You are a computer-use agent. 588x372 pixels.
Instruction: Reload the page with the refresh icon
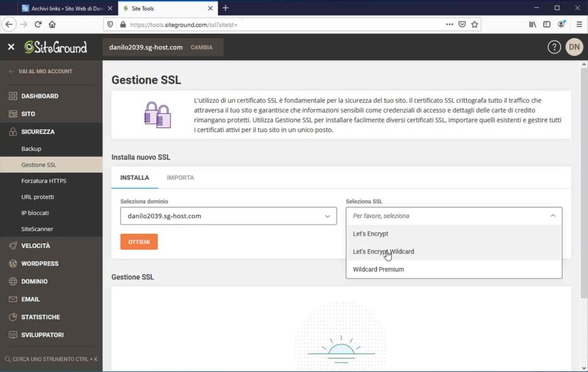[38, 24]
